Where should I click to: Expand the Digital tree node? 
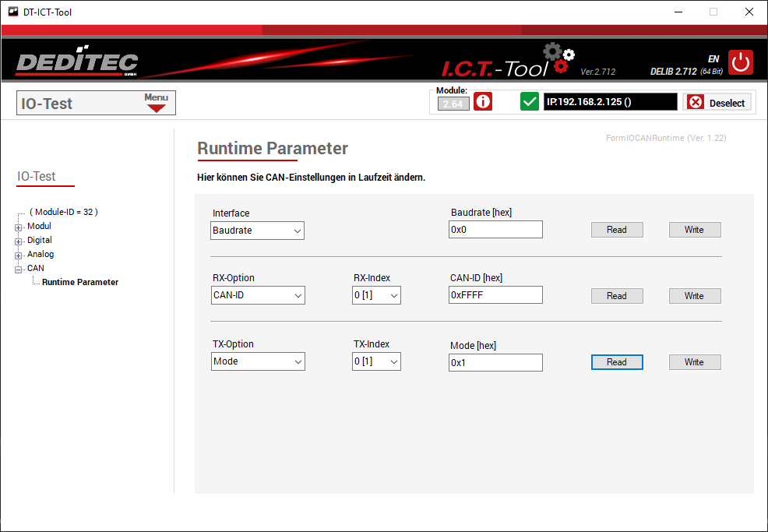click(19, 241)
